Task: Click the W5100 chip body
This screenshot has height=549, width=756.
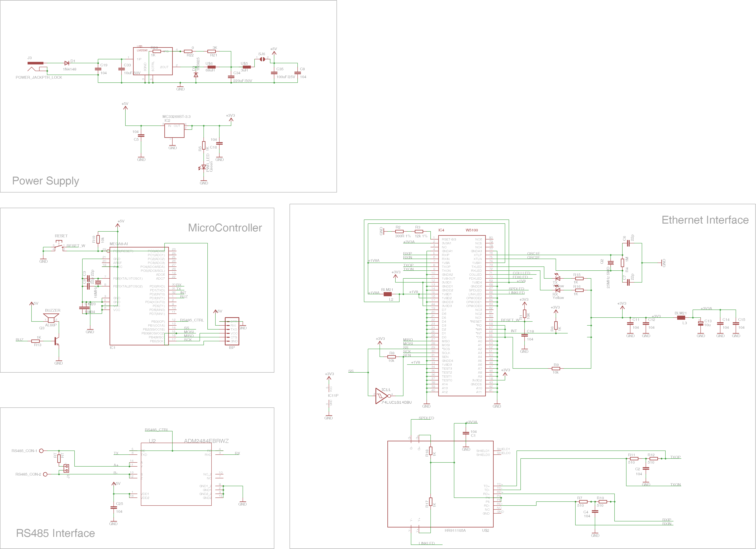Action: (462, 316)
